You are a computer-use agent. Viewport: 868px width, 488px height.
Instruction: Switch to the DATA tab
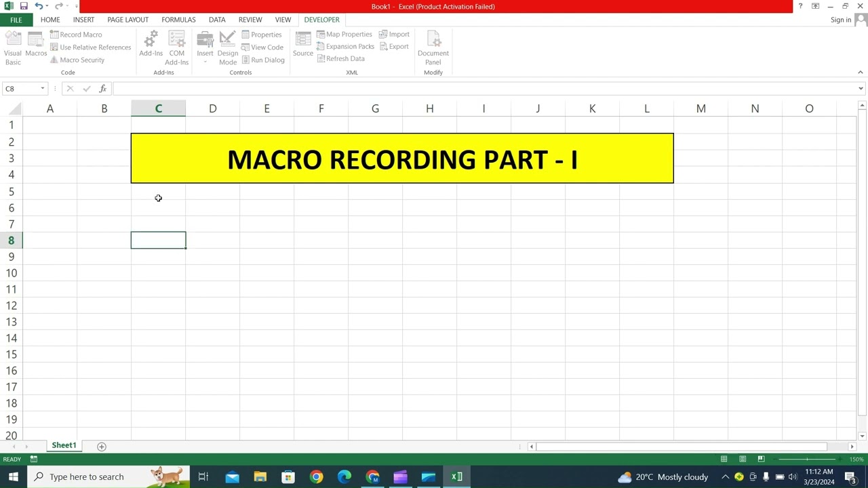pyautogui.click(x=217, y=20)
